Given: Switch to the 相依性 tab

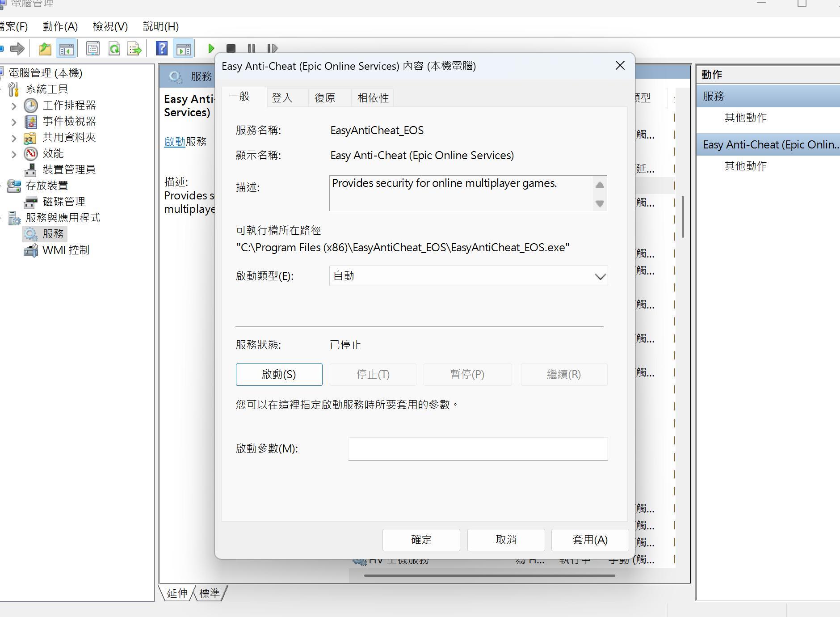Looking at the screenshot, I should pos(373,98).
